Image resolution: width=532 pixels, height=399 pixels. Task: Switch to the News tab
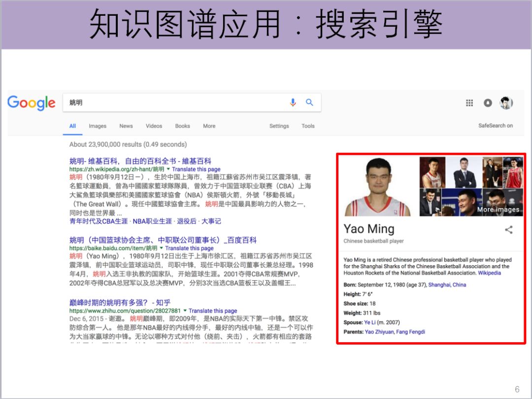point(126,126)
